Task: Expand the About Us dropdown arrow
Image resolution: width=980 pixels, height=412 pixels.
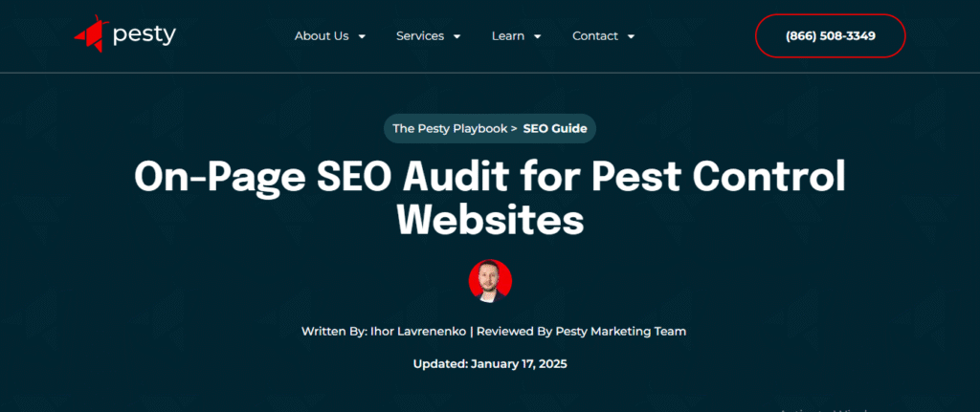Action: click(x=361, y=37)
